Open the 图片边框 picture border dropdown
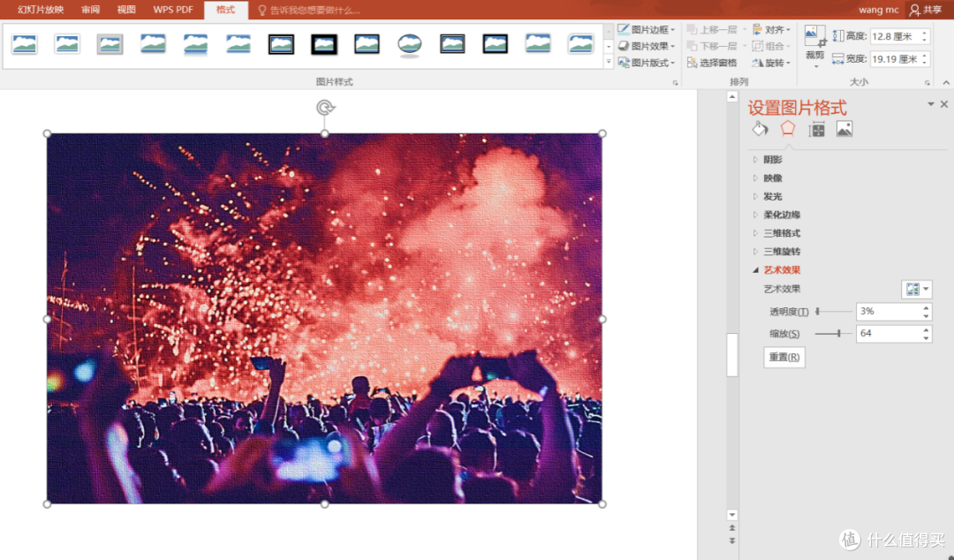The image size is (954, 560). pyautogui.click(x=647, y=29)
